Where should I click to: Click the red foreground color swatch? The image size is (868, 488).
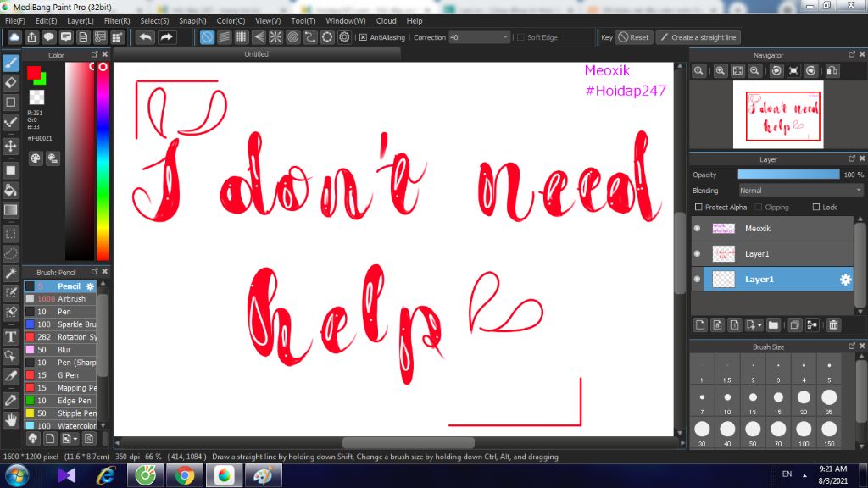[34, 73]
